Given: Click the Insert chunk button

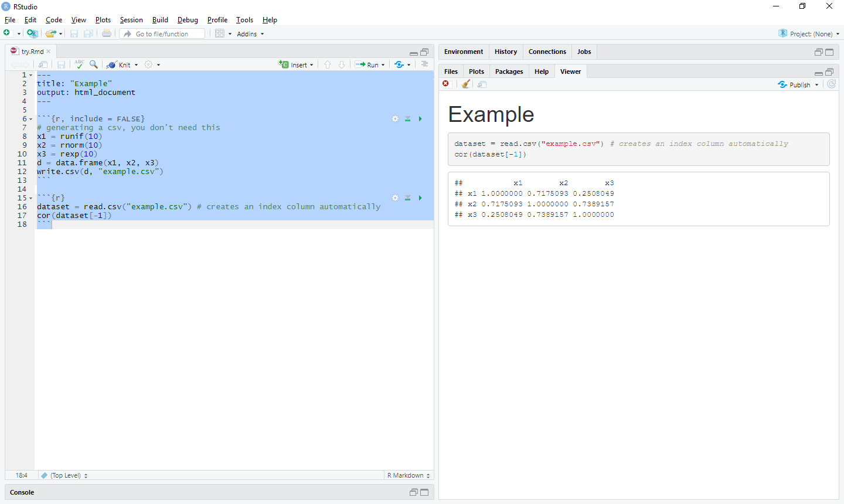Looking at the screenshot, I should pos(293,65).
